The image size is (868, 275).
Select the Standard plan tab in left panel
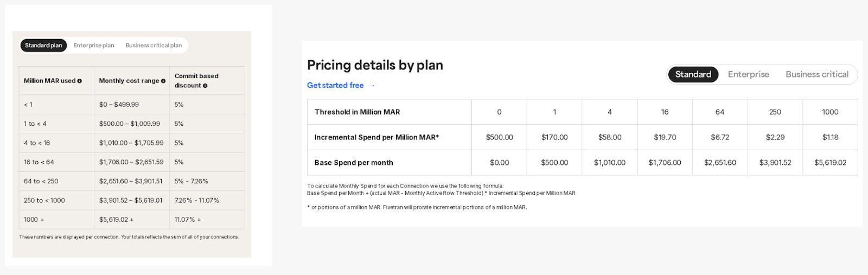[x=43, y=46]
